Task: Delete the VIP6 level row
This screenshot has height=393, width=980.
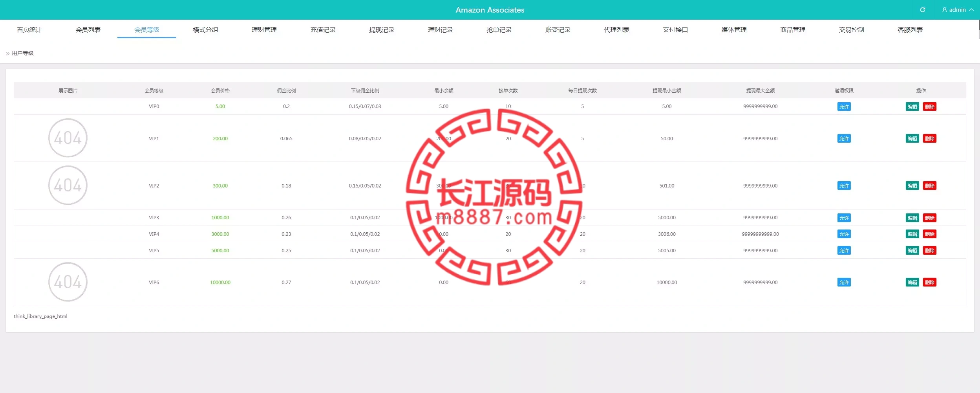Action: click(x=929, y=282)
